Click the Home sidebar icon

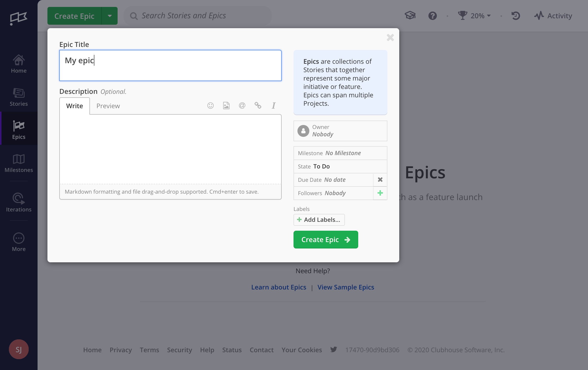19,63
